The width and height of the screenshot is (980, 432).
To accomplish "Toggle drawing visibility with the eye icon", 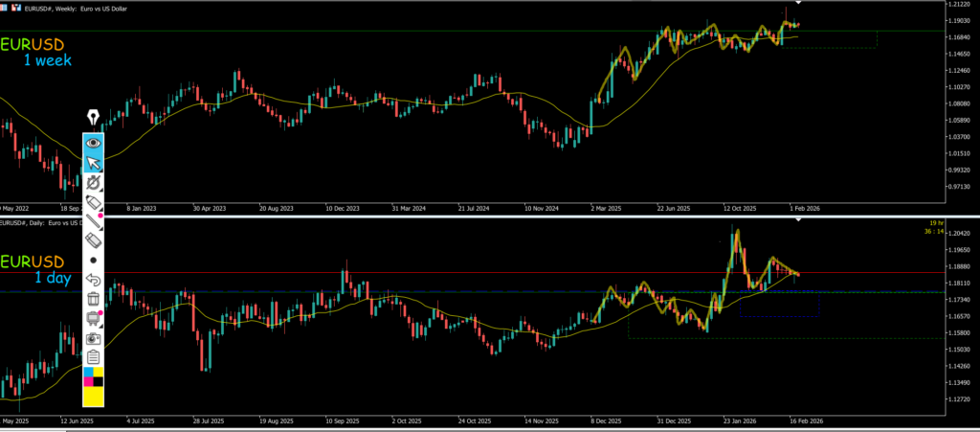I will tap(93, 143).
